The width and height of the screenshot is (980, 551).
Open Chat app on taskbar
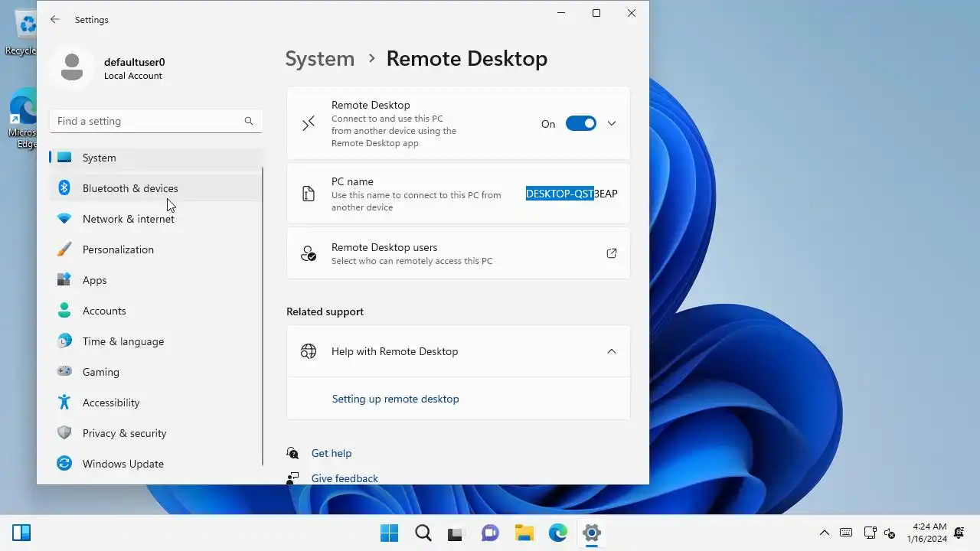click(x=490, y=533)
